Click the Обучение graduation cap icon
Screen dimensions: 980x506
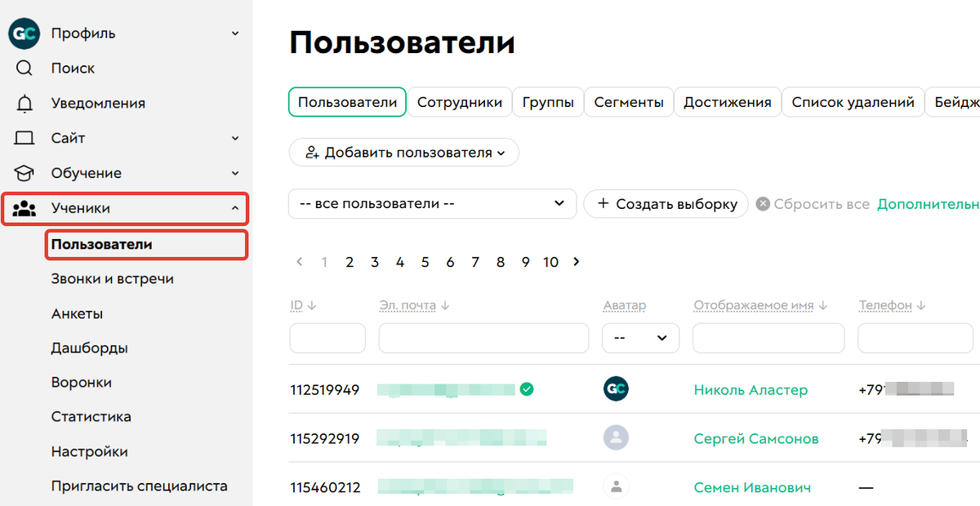coord(22,172)
